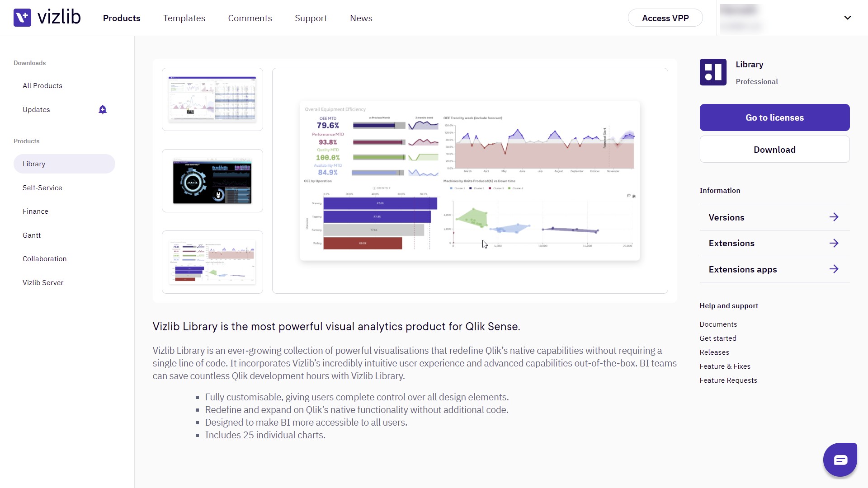Click the Download button
The width and height of the screenshot is (868, 488).
click(x=774, y=150)
